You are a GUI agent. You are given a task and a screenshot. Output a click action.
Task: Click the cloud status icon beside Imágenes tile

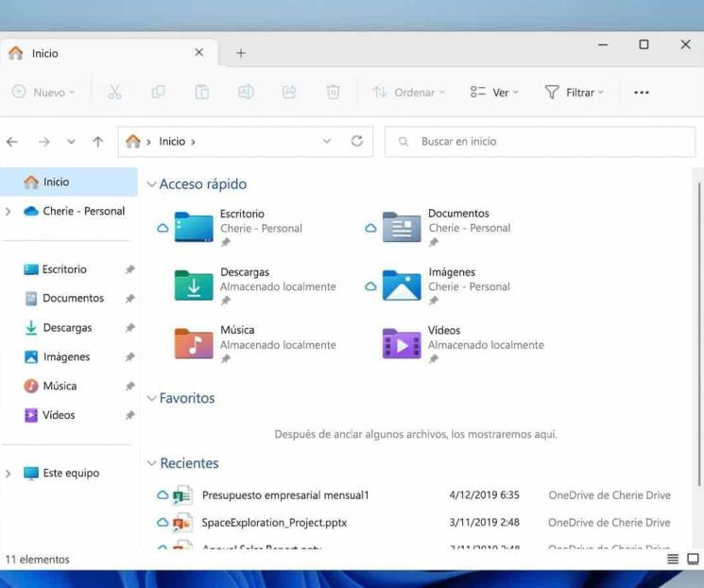coord(370,286)
